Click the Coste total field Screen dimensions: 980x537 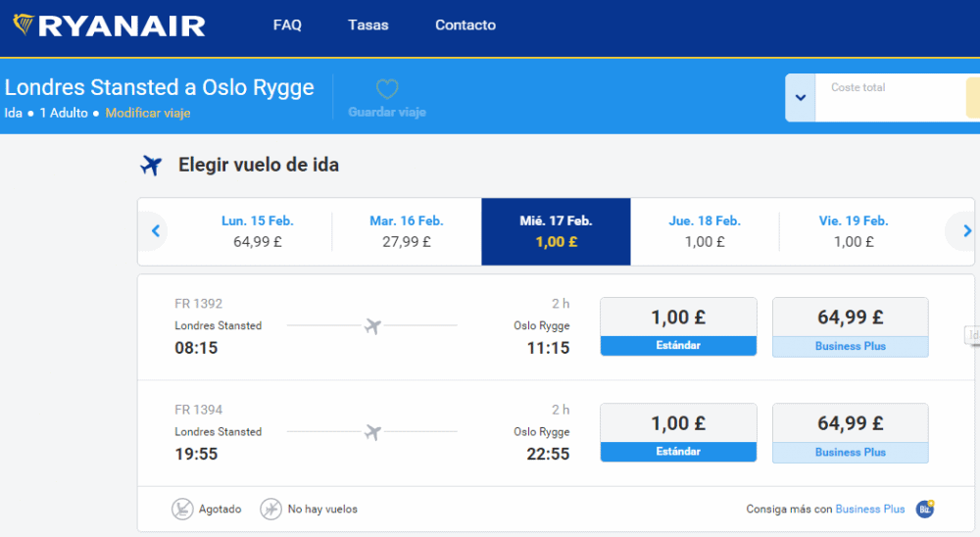891,98
